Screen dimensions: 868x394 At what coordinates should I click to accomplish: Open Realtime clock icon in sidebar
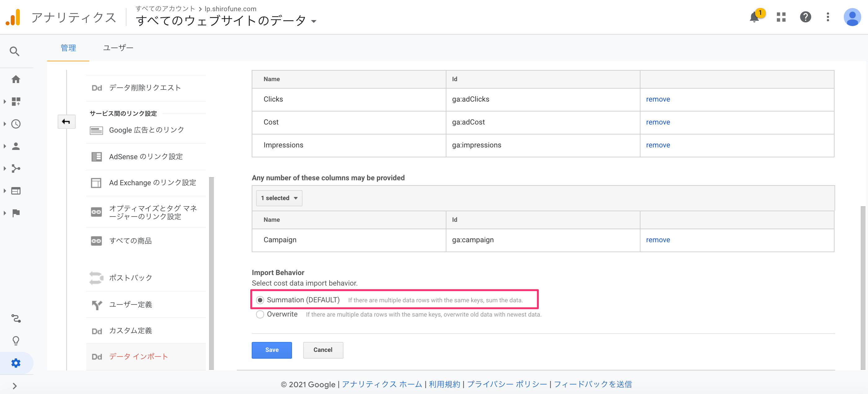(16, 124)
